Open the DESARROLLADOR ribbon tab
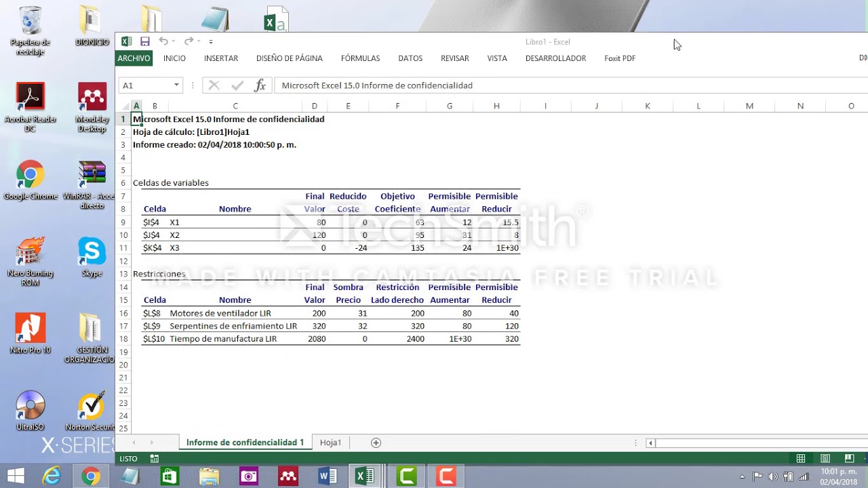Viewport: 868px width, 488px height. tap(555, 58)
